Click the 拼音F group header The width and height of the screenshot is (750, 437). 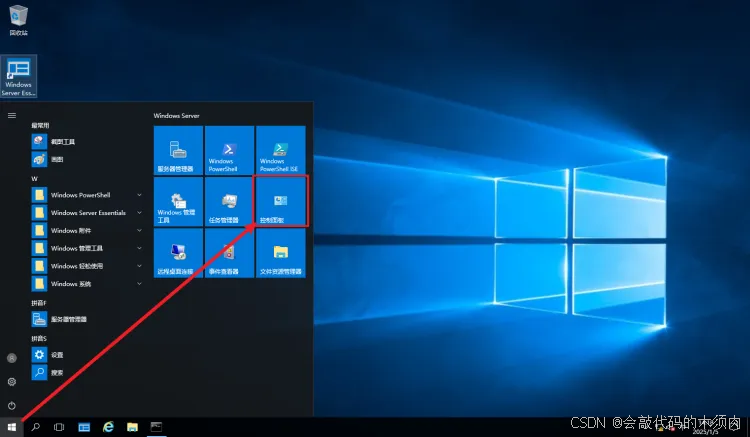[x=39, y=303]
